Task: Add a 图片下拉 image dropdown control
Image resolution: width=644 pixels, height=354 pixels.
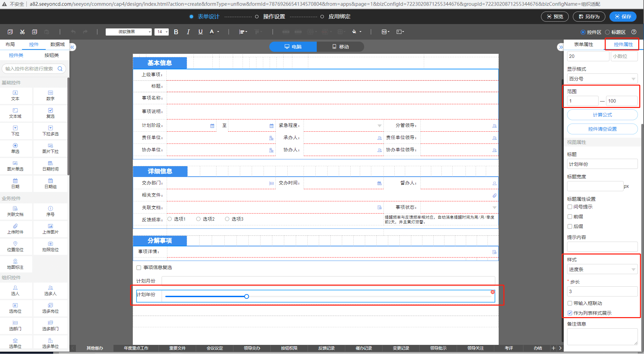Action: [x=50, y=148]
